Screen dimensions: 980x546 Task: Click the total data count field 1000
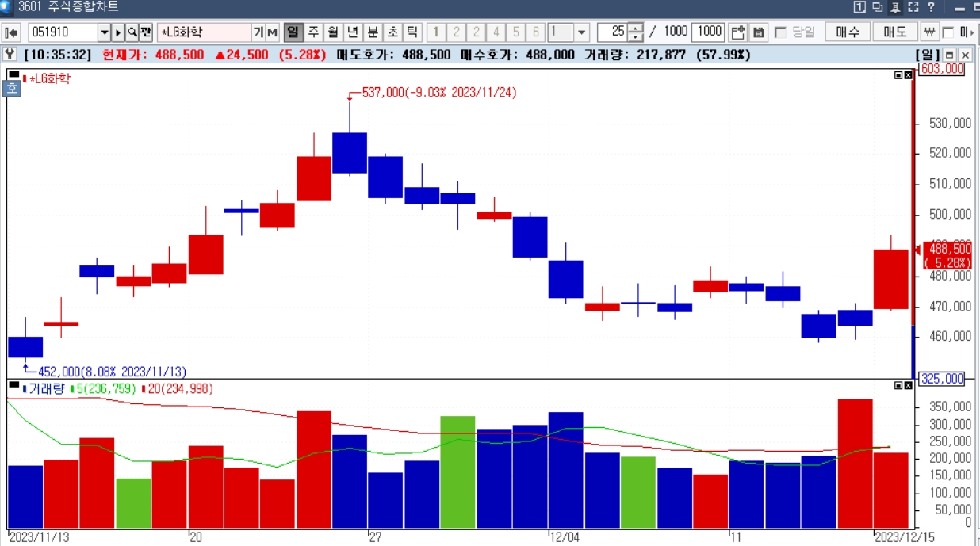[707, 32]
